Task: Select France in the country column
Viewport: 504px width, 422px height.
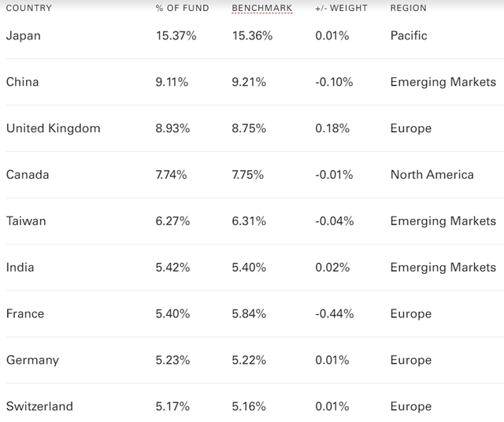Action: pyautogui.click(x=25, y=313)
